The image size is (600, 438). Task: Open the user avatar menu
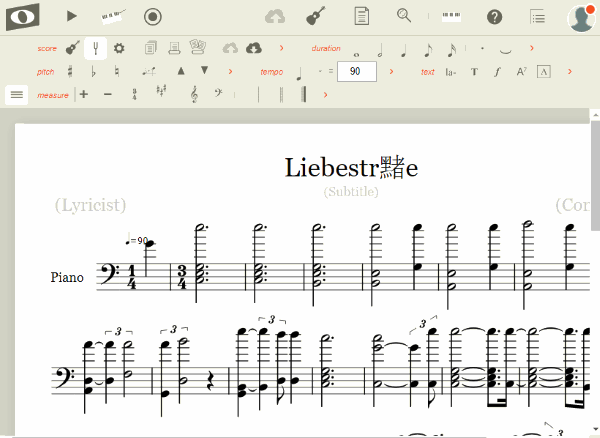581,16
